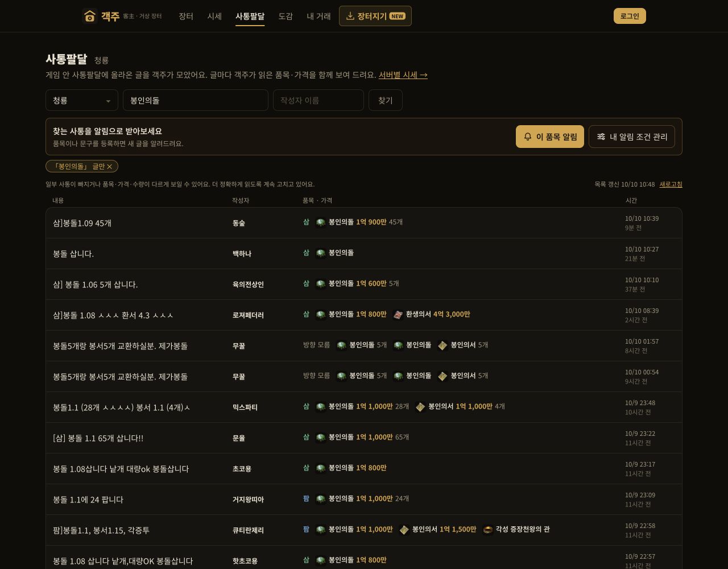The image size is (728, 569).
Task: Click the 새로고침 refresh link
Action: (x=671, y=184)
